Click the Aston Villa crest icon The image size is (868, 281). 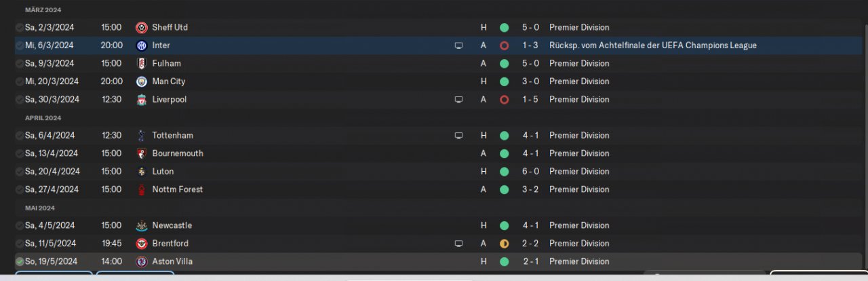[x=141, y=261]
